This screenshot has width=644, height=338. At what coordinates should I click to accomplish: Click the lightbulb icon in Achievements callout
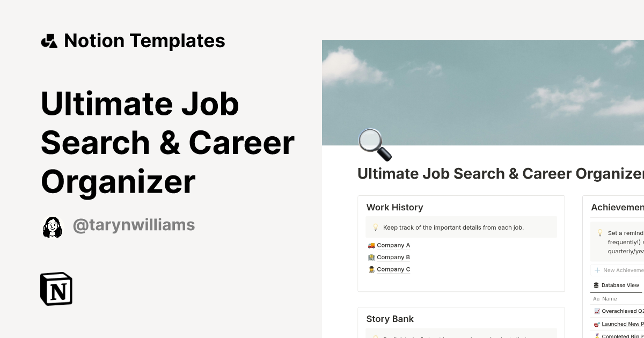601,233
